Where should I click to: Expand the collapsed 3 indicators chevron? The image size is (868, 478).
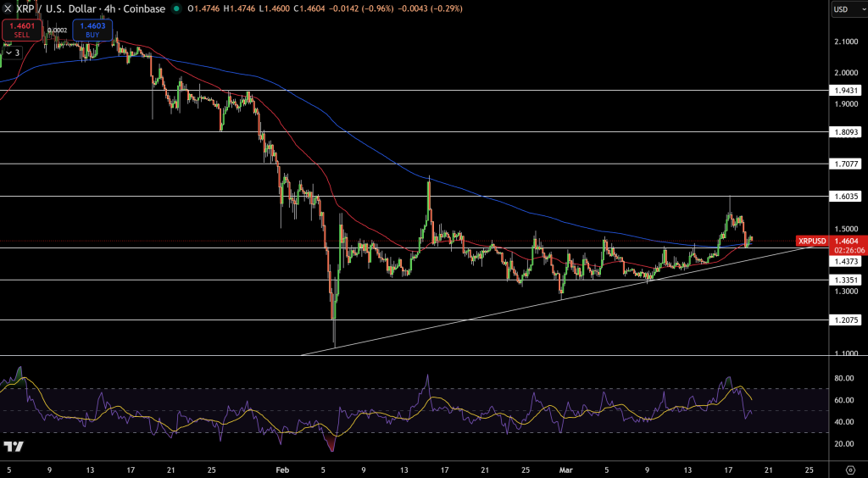tap(12, 53)
